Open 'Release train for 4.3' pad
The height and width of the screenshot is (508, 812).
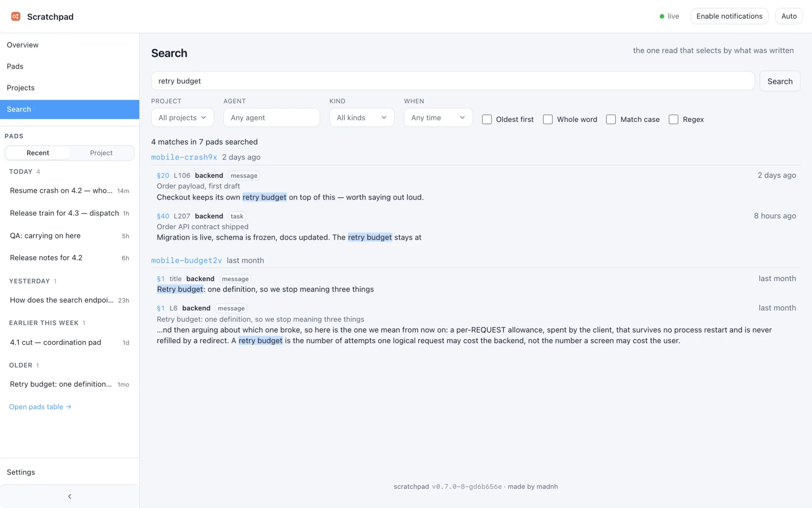click(x=69, y=213)
